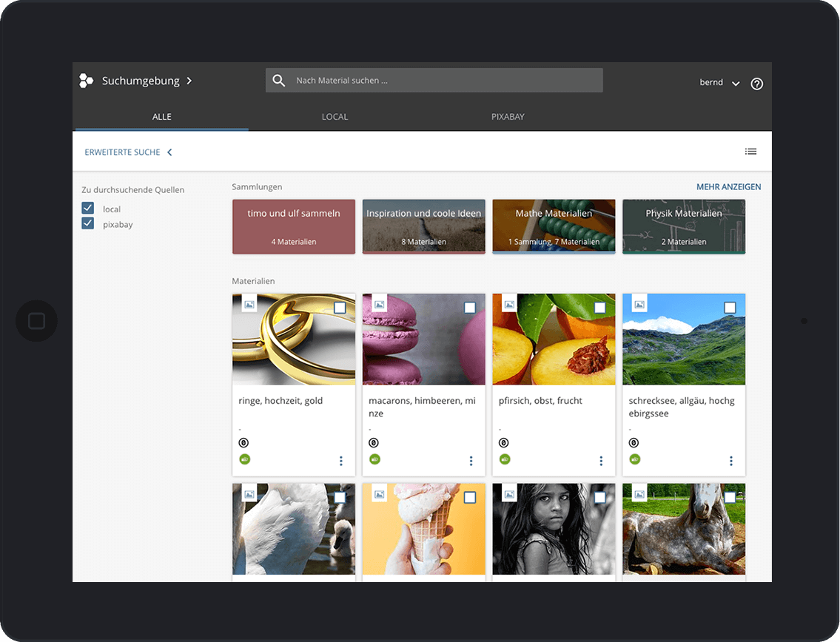The image size is (840, 642).
Task: Open the red timo und ulf sammeln collection
Action: pos(294,226)
